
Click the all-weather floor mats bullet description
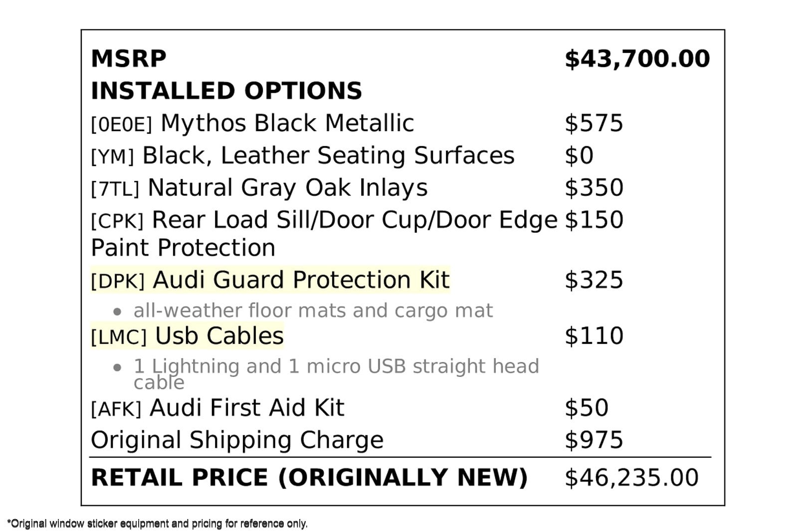pyautogui.click(x=313, y=311)
